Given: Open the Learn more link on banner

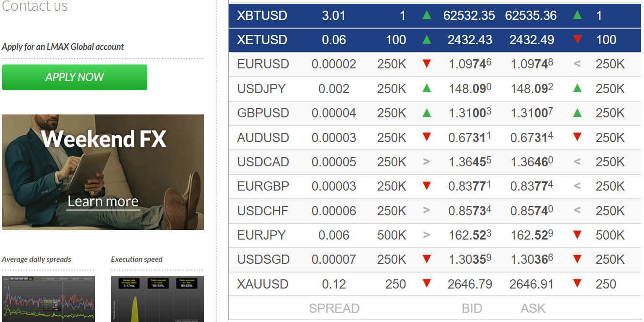Looking at the screenshot, I should click(x=103, y=201).
